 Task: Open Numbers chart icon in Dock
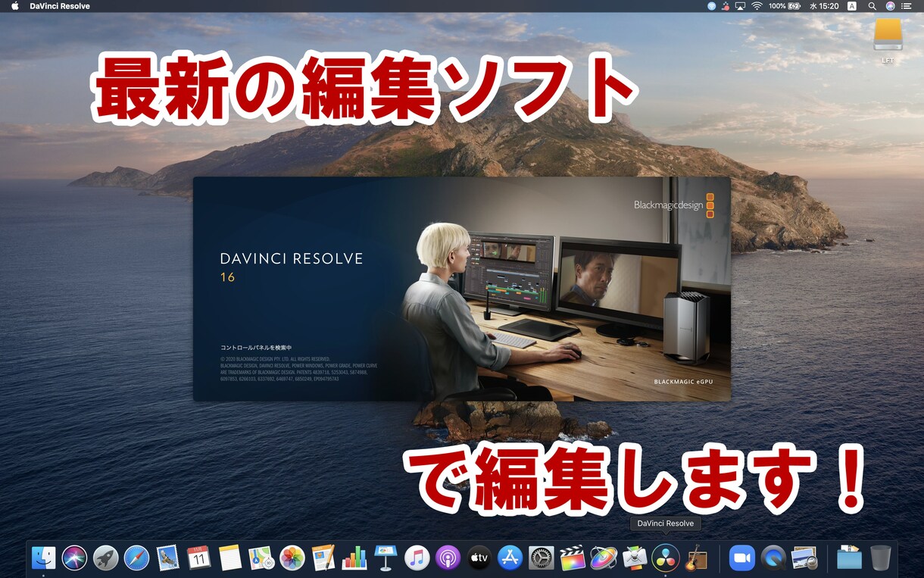point(354,558)
